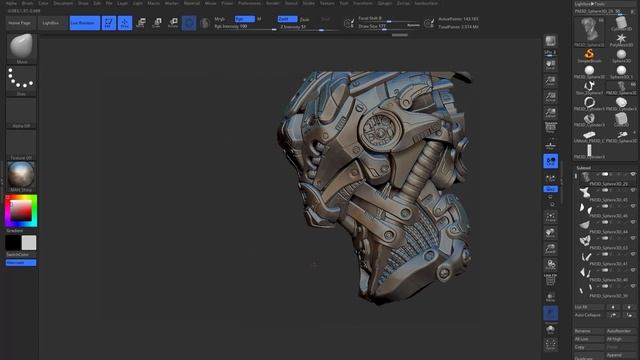This screenshot has height=360, width=640.
Task: Click the Move view icon
Action: (550, 233)
